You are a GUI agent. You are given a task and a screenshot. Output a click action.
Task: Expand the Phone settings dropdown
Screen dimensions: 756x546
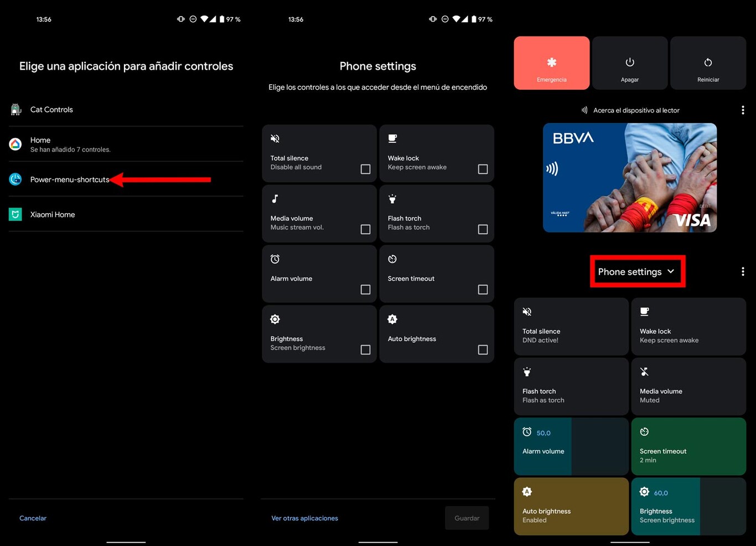pyautogui.click(x=637, y=271)
